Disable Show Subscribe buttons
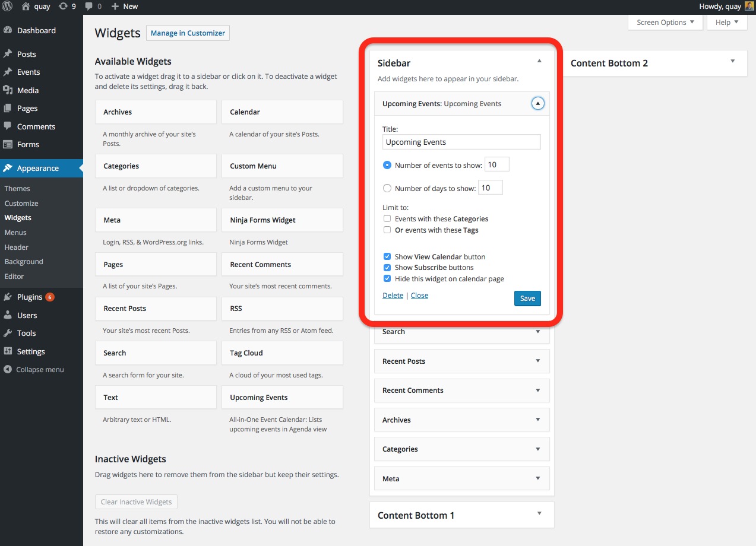756x546 pixels. 387,268
